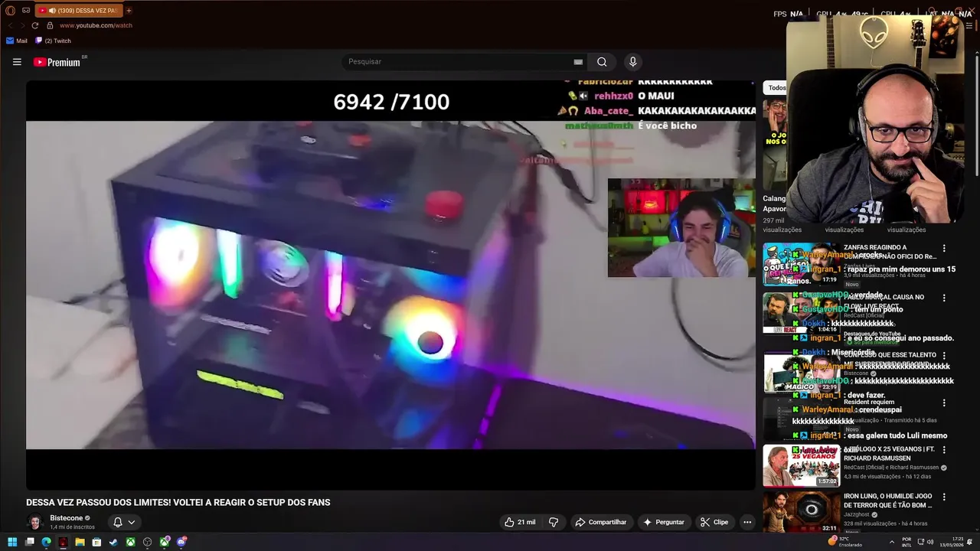Open options for the ESSE TALENTO video
This screenshot has height=551, width=980.
[x=944, y=356]
